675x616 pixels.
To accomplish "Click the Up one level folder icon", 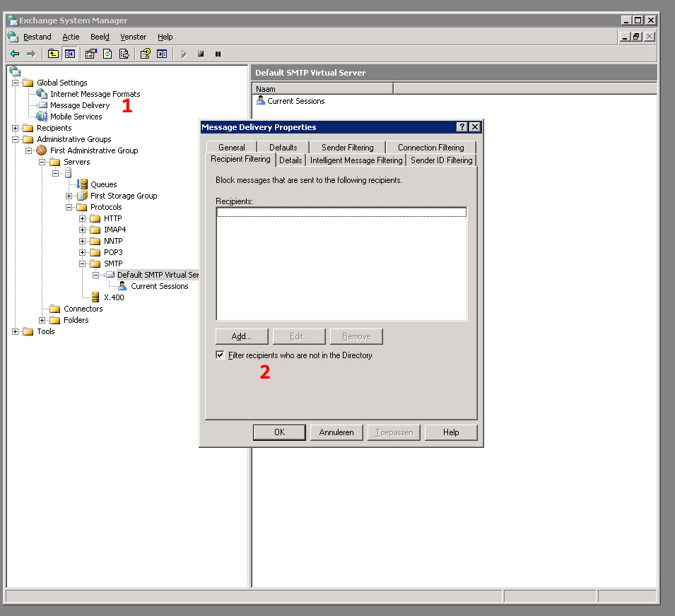I will coord(53,54).
